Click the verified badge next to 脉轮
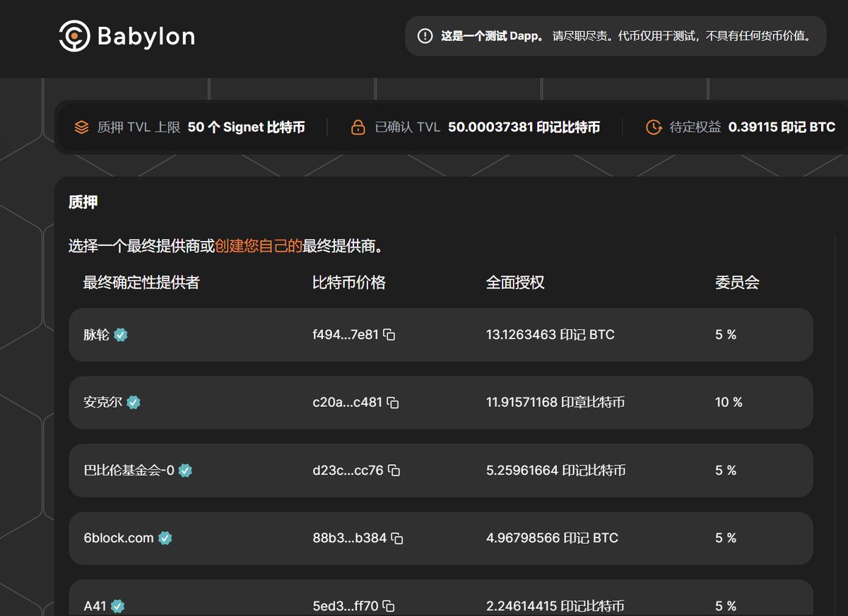 click(x=121, y=335)
